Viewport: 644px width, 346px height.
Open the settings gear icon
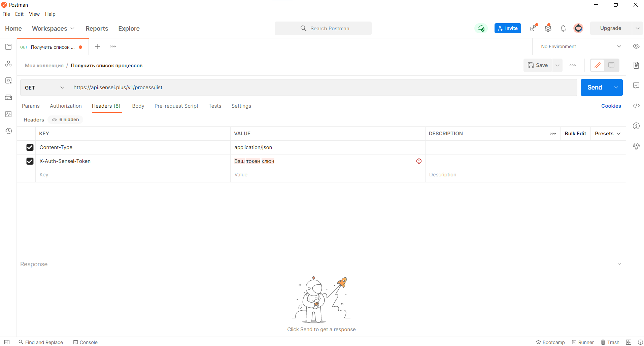coord(548,28)
